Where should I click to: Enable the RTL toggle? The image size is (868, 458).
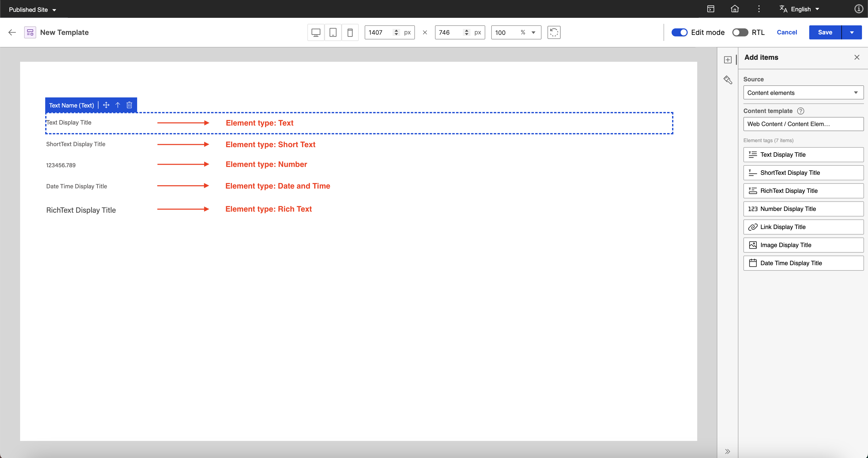[740, 32]
